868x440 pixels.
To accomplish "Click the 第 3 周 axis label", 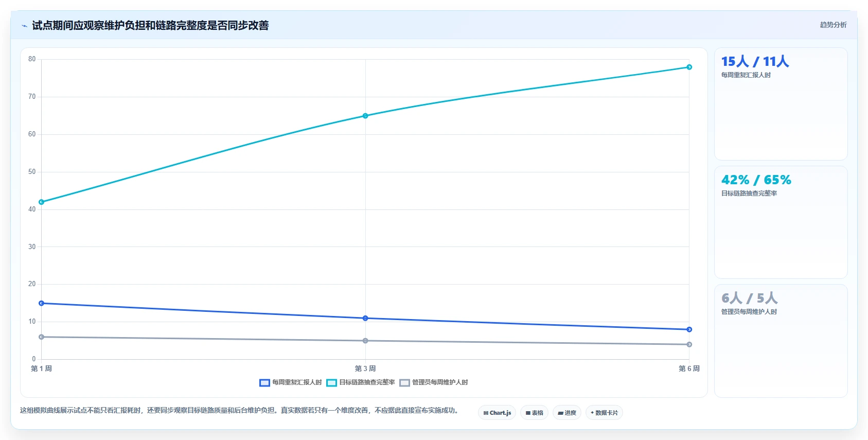I will (365, 368).
